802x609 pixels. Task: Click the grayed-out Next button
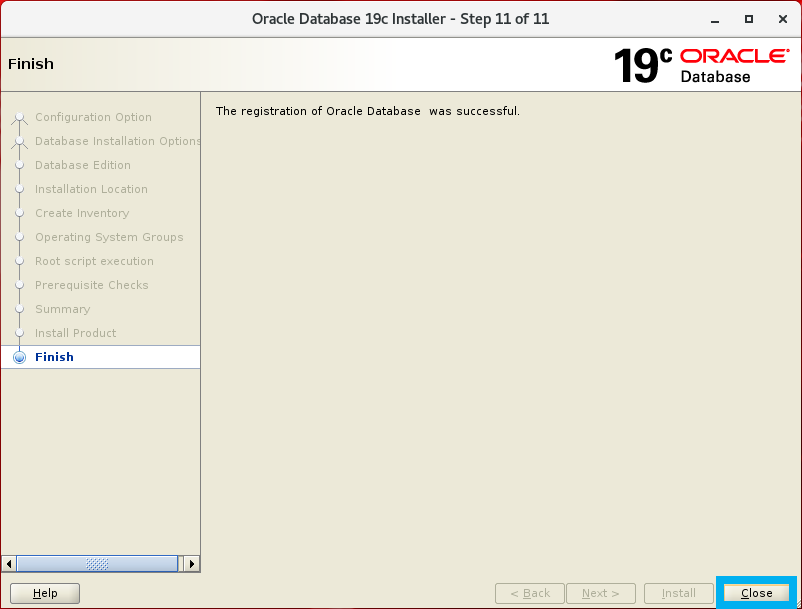601,593
